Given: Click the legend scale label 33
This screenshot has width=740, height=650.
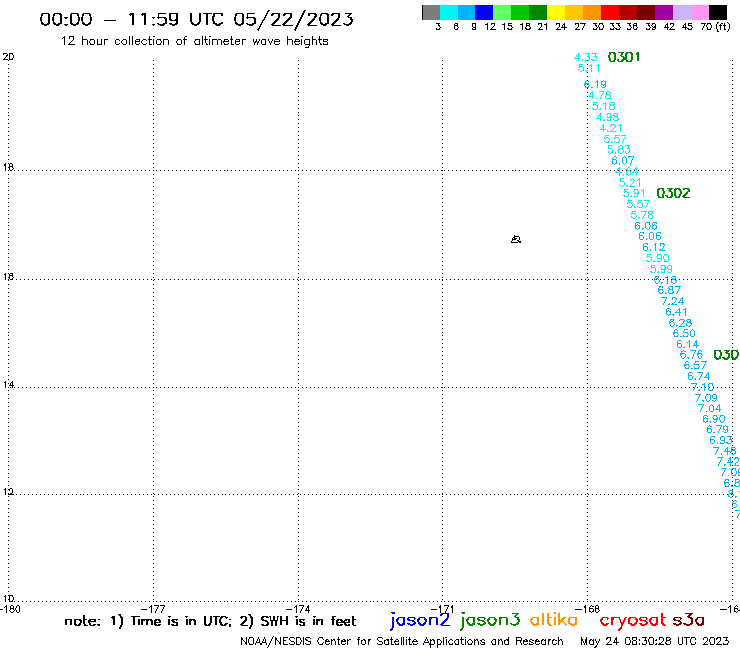Looking at the screenshot, I should (x=615, y=27).
